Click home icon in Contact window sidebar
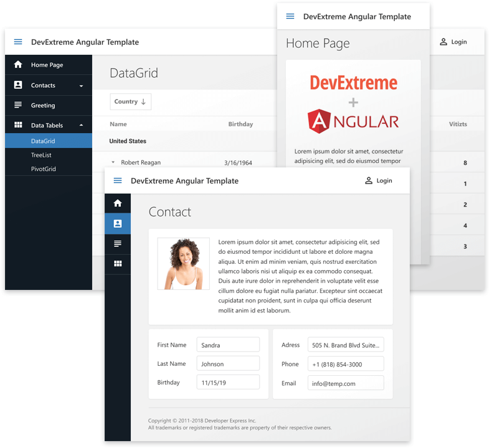The image size is (492, 448). pyautogui.click(x=118, y=203)
